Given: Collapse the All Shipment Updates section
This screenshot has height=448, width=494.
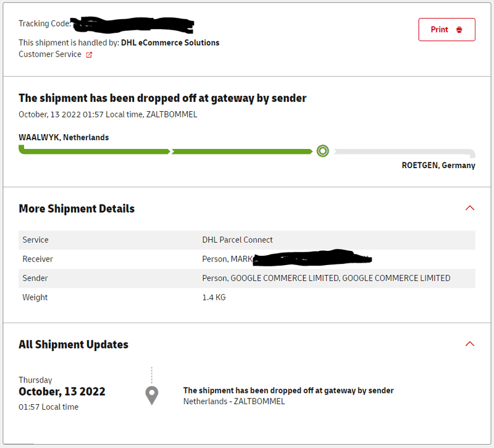Looking at the screenshot, I should coord(469,344).
